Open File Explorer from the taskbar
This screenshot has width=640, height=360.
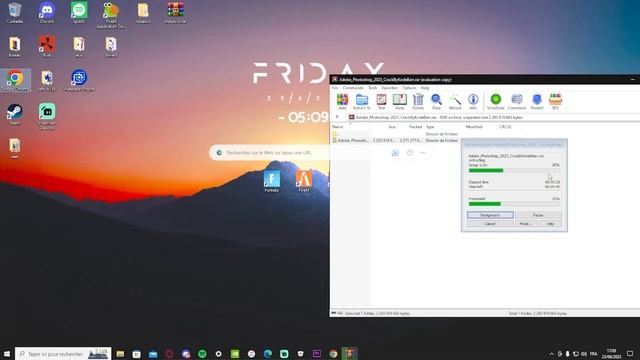[120, 354]
